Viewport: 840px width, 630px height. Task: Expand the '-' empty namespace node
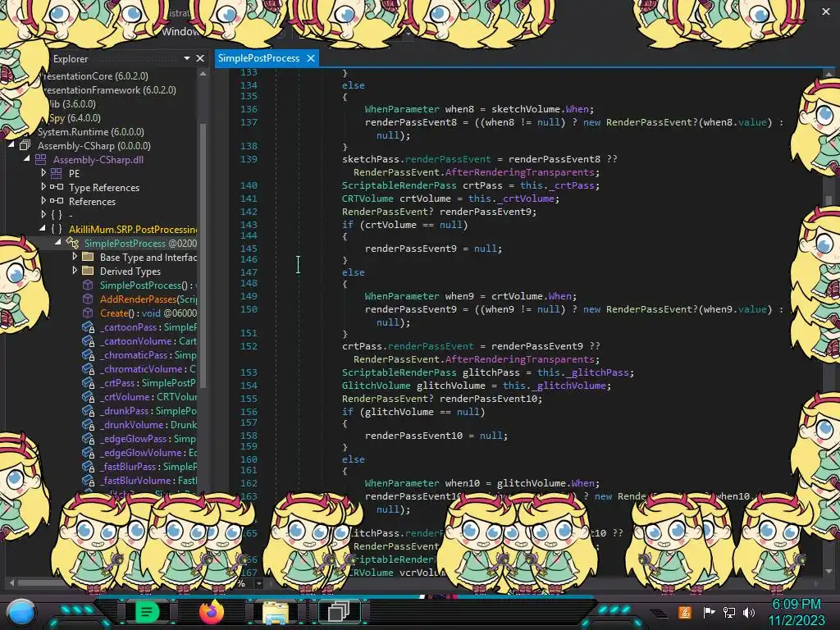pos(43,214)
